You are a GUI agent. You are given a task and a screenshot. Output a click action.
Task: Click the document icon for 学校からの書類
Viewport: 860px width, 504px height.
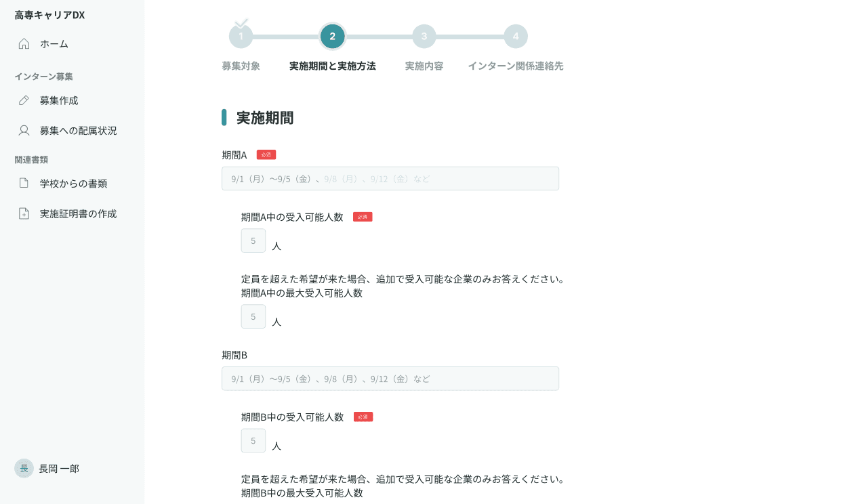click(x=25, y=182)
